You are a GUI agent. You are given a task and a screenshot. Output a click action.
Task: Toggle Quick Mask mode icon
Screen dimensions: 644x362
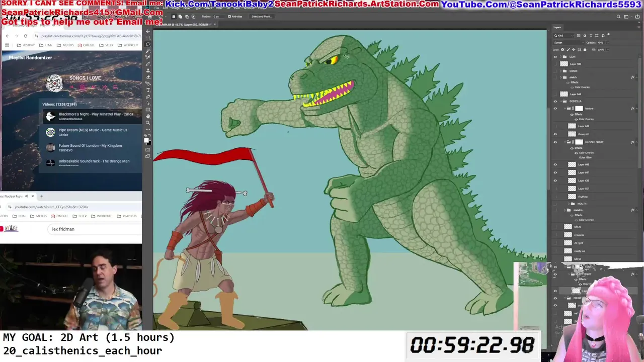pos(148,149)
